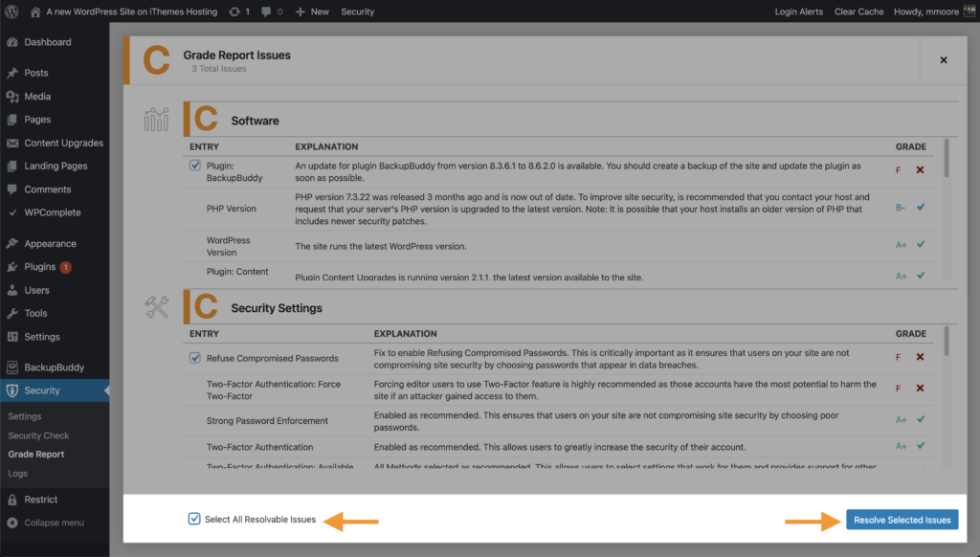This screenshot has height=557, width=980.
Task: Uncheck Refuse Compromised Passwords checkbox
Action: [195, 358]
